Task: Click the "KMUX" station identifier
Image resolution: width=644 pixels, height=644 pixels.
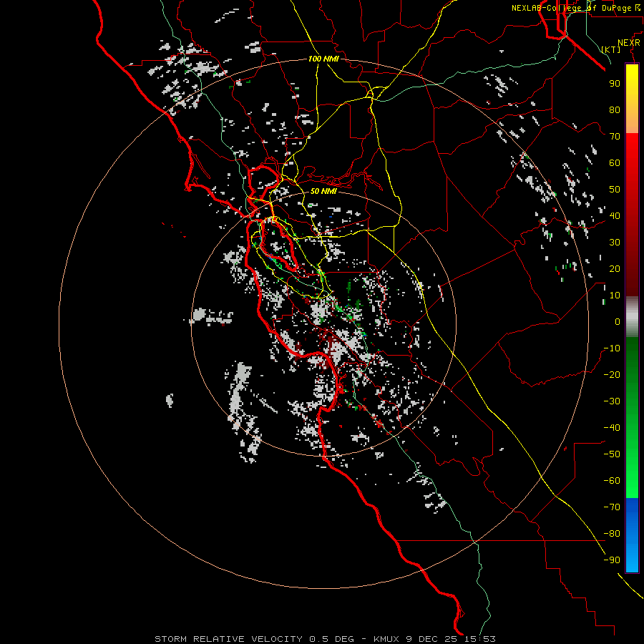Action: click(386, 639)
